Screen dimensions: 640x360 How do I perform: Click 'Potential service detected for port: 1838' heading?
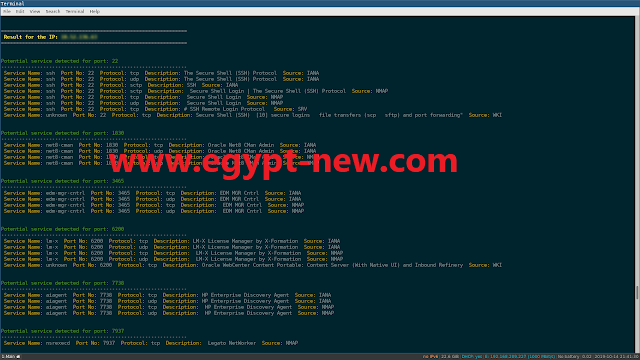62,133
